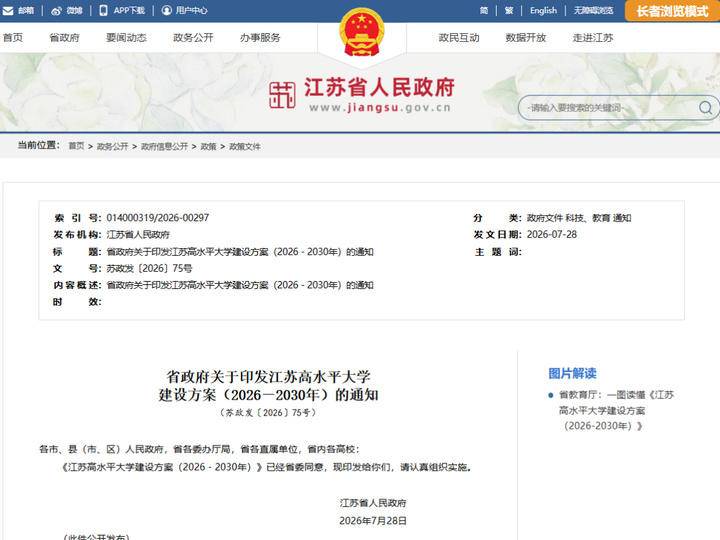Select the 内容概述 row text
The height and width of the screenshot is (540, 720).
pyautogui.click(x=240, y=285)
